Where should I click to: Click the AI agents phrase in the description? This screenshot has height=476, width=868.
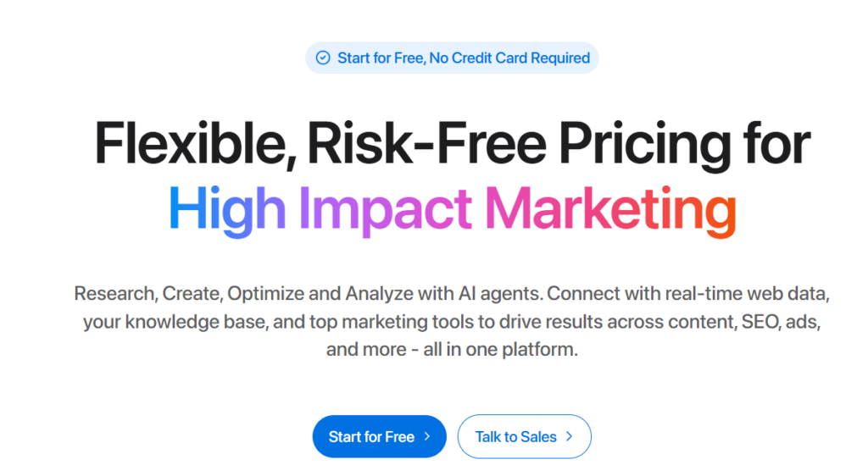509,294
